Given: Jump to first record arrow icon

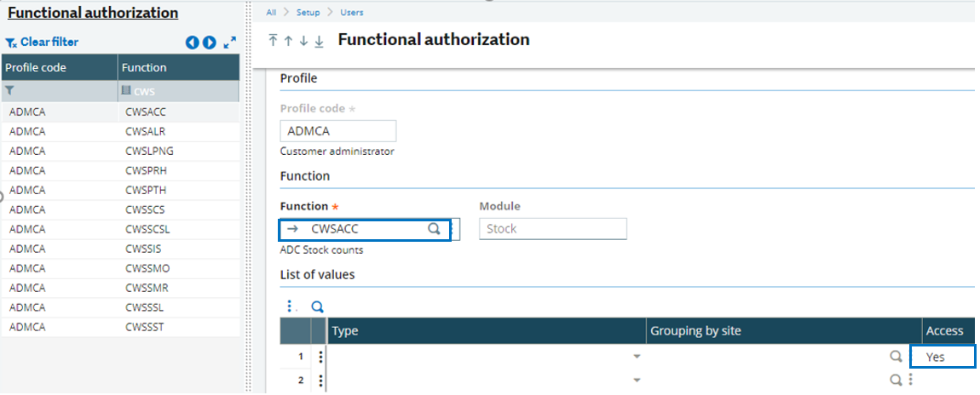Looking at the screenshot, I should [x=273, y=41].
